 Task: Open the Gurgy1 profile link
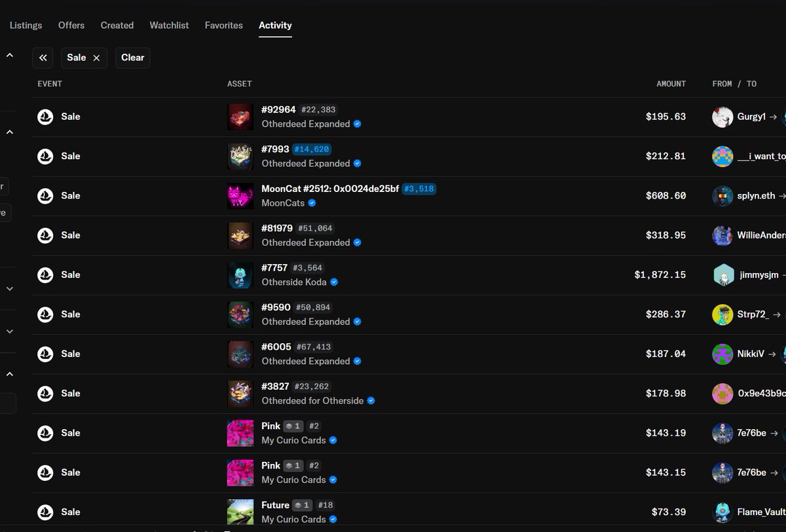751,117
